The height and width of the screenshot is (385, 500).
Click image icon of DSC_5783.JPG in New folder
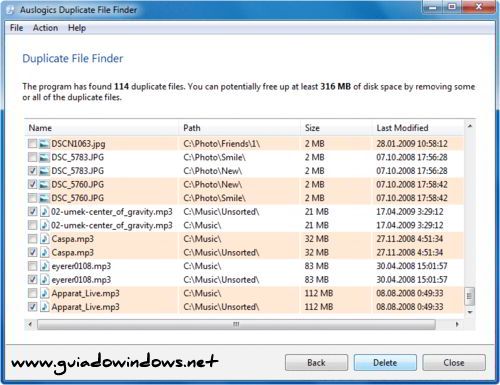[44, 171]
